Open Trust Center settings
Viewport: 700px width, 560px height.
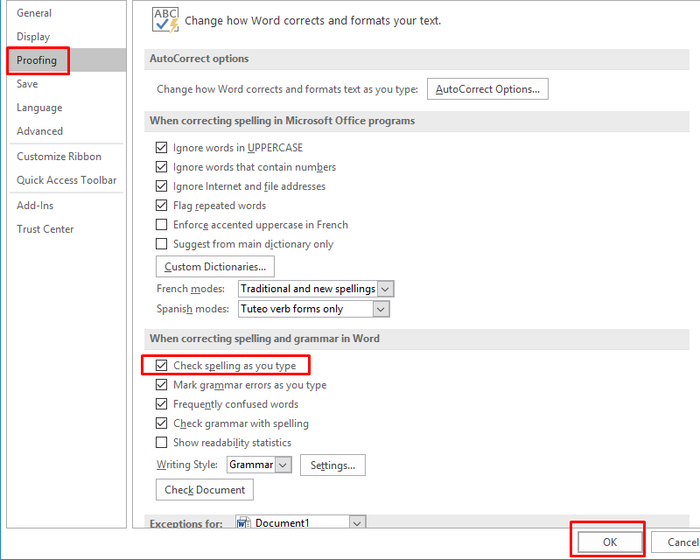pos(45,229)
